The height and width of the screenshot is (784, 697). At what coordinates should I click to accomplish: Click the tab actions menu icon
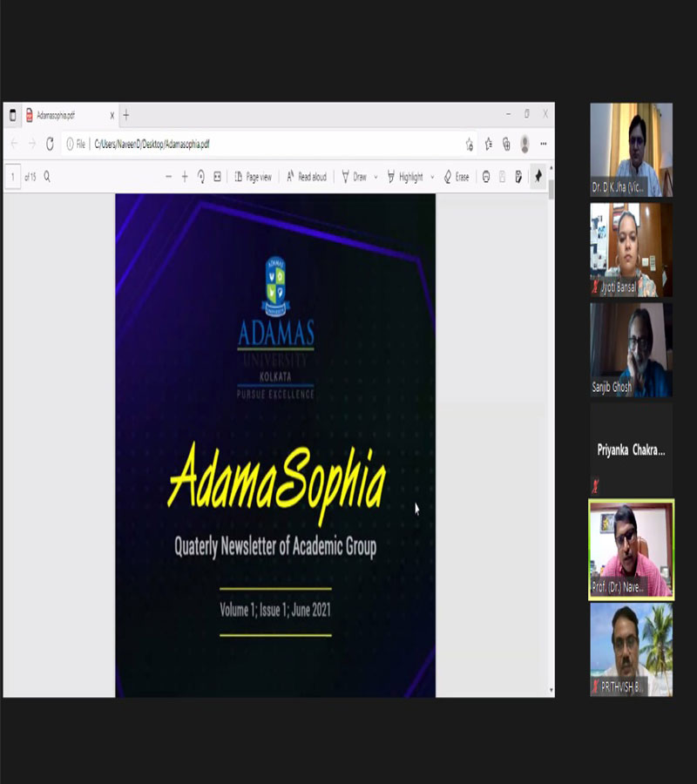tap(12, 115)
